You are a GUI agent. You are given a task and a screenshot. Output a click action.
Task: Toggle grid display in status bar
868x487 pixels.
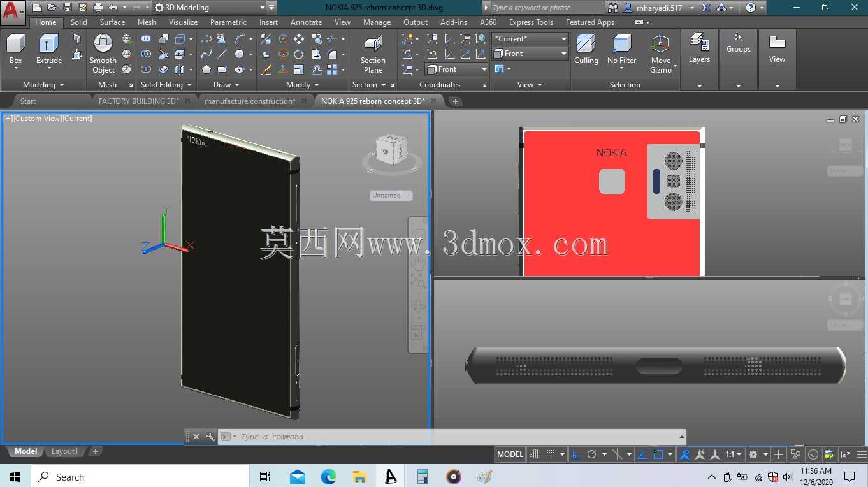coord(535,454)
